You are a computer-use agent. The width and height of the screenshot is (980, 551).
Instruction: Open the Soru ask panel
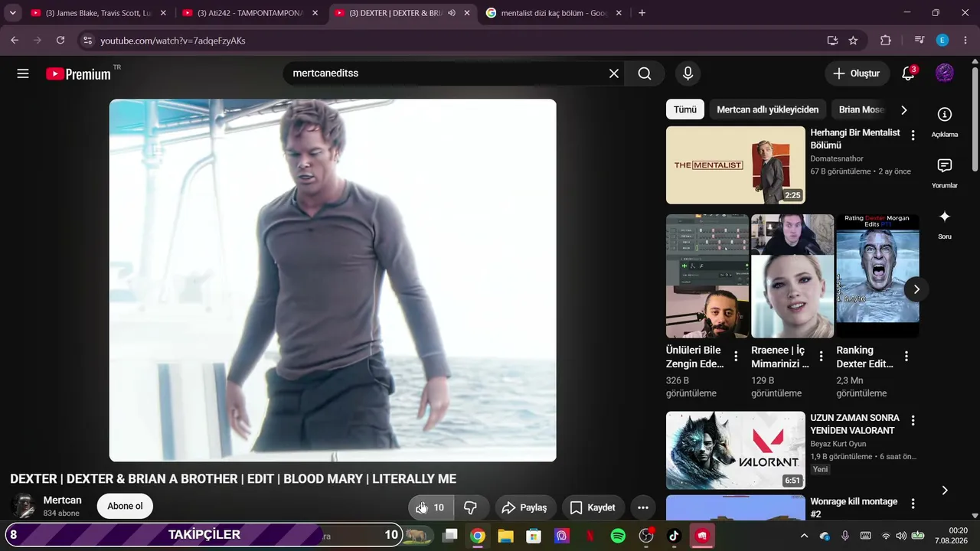tap(945, 224)
